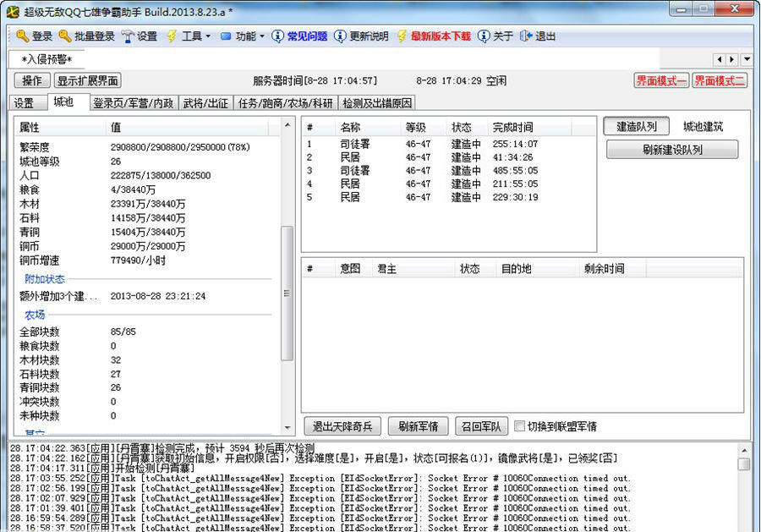Click the attribute list vertical scrollbar
The width and height of the screenshot is (761, 532).
[x=287, y=292]
